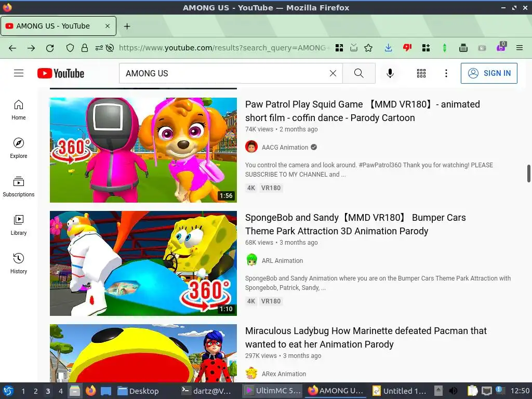Click the magnifier search button

coord(359,73)
